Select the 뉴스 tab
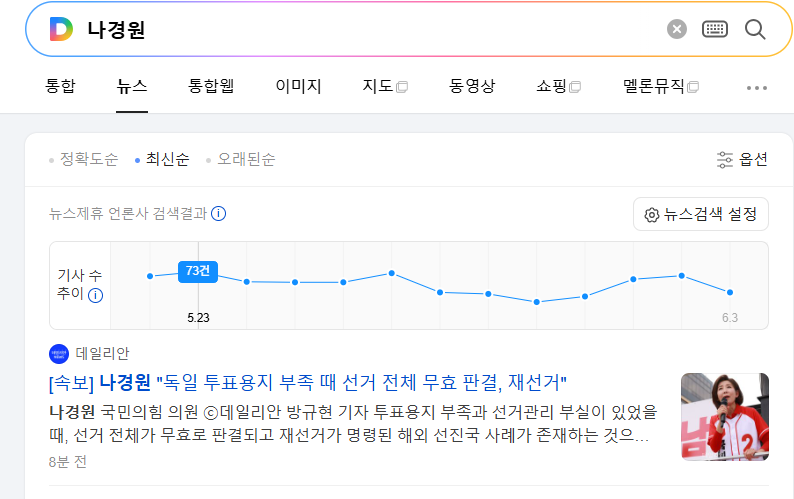 (132, 86)
